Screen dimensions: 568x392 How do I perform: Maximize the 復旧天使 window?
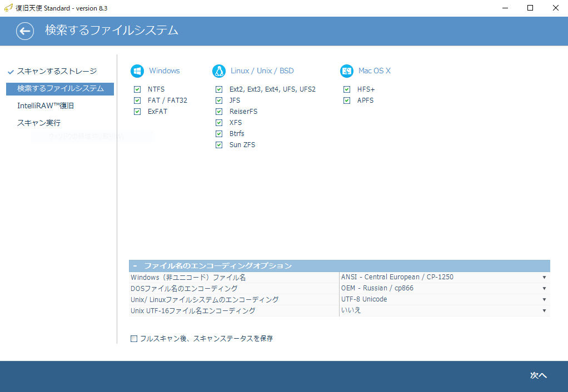pos(530,8)
